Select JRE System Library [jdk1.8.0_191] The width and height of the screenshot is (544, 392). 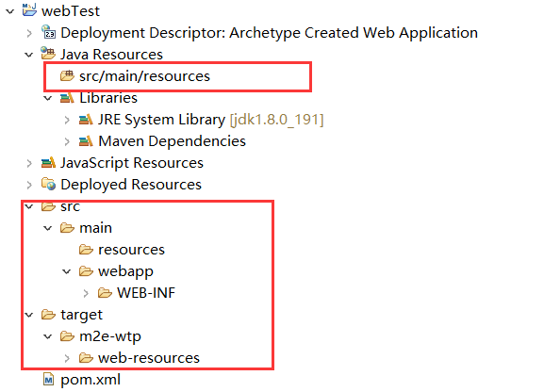pos(211,120)
